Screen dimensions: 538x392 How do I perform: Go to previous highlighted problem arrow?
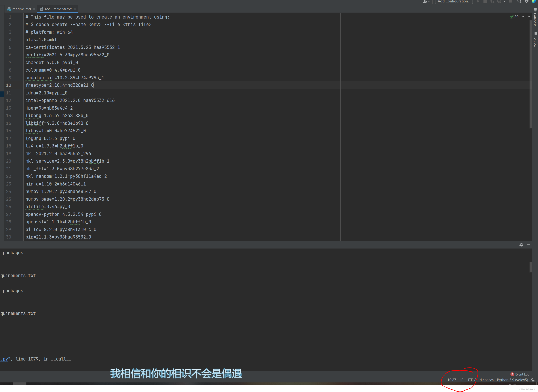point(523,17)
